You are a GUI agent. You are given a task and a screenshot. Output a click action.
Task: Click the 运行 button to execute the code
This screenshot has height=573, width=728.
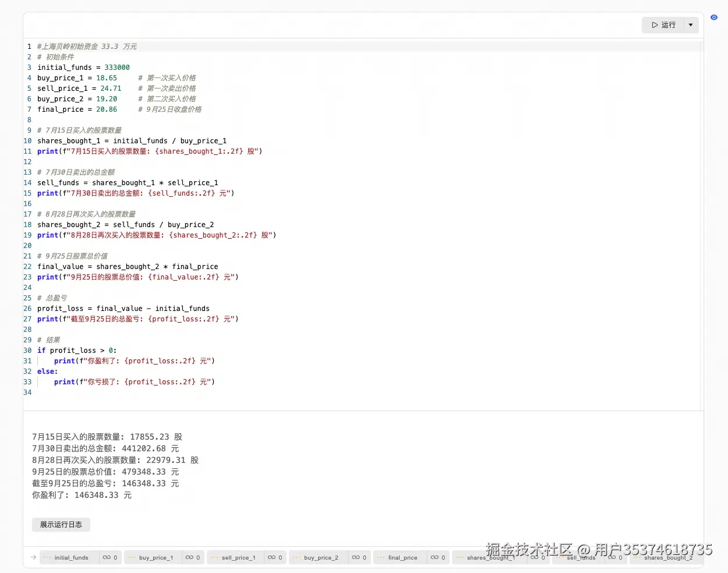click(667, 25)
